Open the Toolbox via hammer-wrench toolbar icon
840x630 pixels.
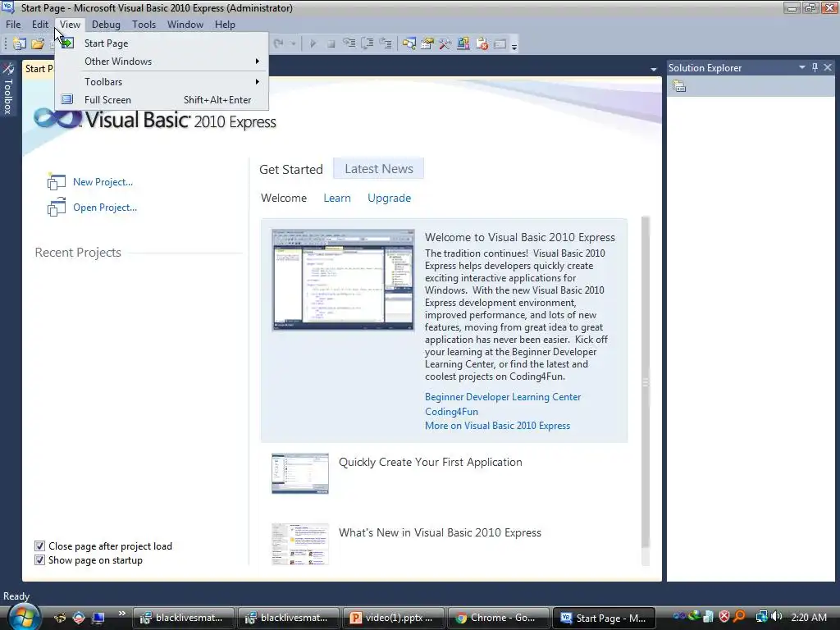[x=445, y=44]
